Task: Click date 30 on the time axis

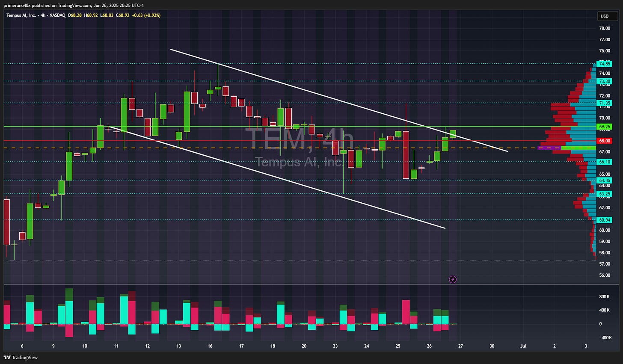Action: (x=492, y=346)
